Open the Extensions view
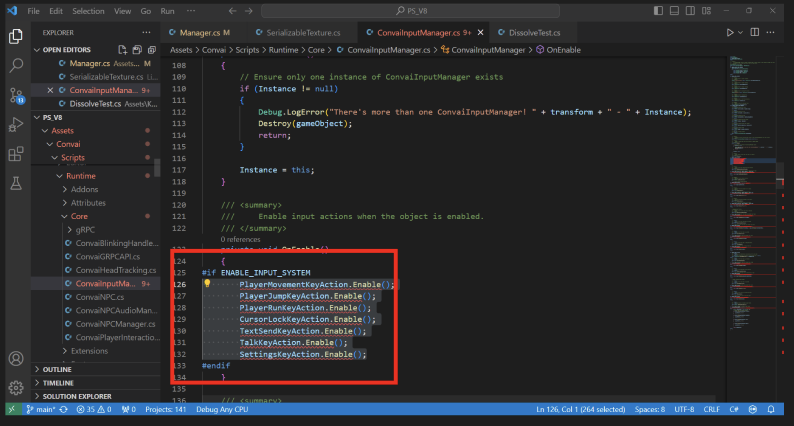 tap(16, 153)
